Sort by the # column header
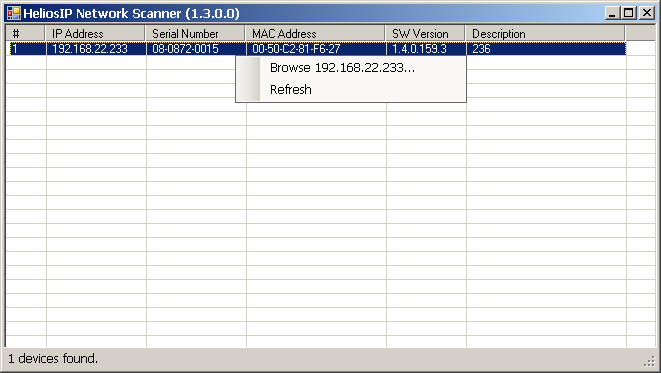The image size is (661, 373). click(x=25, y=33)
